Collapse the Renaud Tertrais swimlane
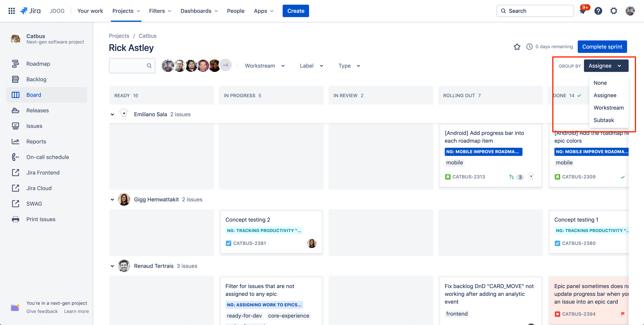The image size is (644, 325). 112,266
